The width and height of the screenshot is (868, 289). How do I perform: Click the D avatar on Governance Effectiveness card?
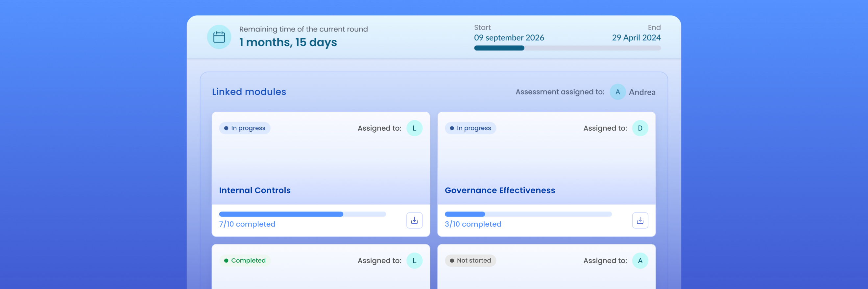(x=640, y=128)
